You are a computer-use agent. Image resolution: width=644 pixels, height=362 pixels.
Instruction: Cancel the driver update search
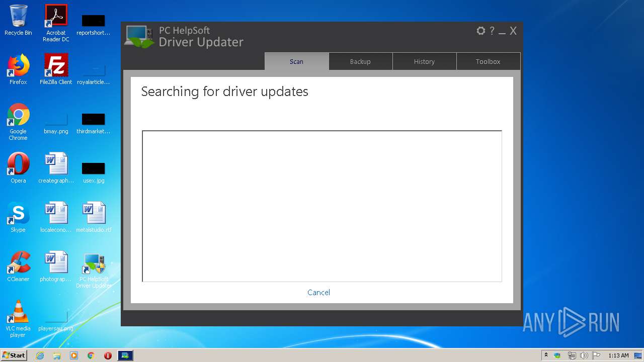(318, 292)
